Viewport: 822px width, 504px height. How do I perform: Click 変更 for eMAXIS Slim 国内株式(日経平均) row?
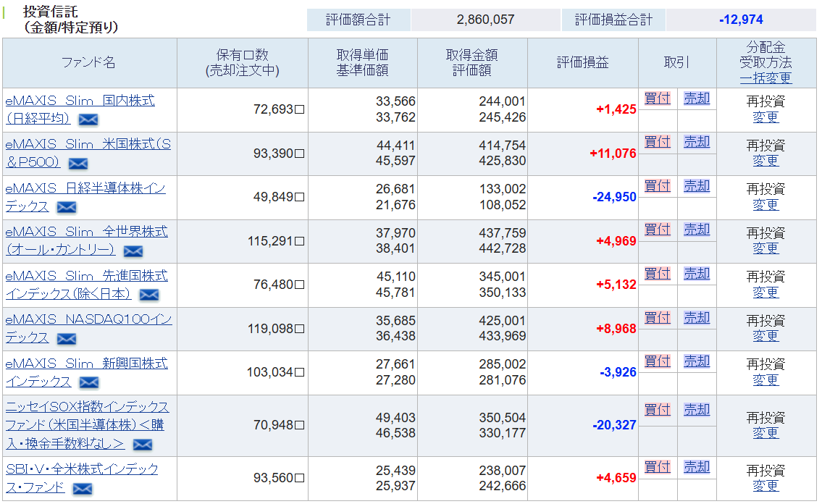click(766, 117)
